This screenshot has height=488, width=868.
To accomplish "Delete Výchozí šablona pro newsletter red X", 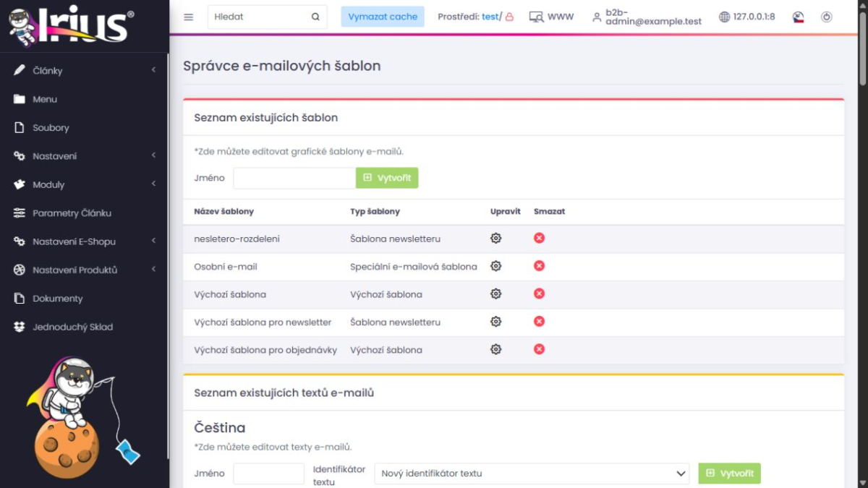I will tap(539, 322).
